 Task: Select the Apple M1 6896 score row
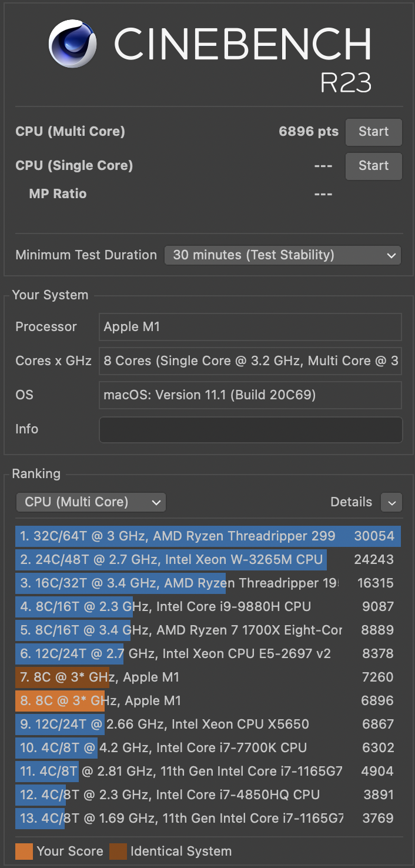(x=207, y=701)
